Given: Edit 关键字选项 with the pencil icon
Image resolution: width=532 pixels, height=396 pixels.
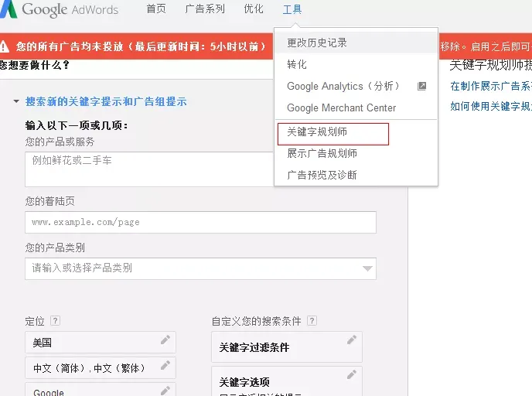Looking at the screenshot, I should point(352,374).
